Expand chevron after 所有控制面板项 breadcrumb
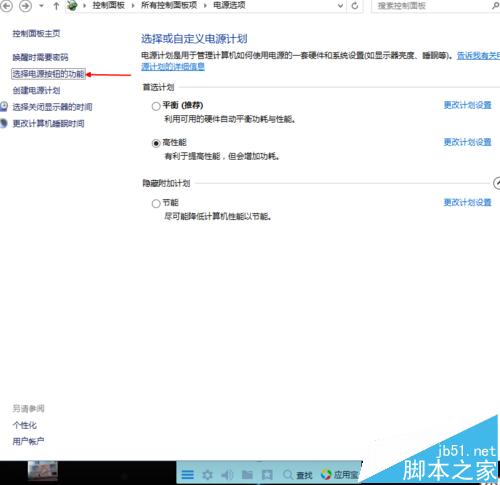The width and height of the screenshot is (500, 485). pos(205,6)
